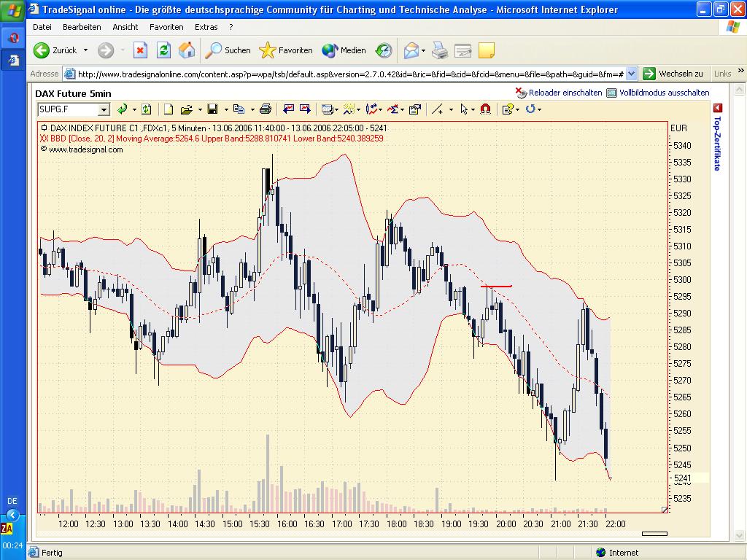This screenshot has width=747, height=560.
Task: Click the Wechseln zu button
Action: click(673, 74)
